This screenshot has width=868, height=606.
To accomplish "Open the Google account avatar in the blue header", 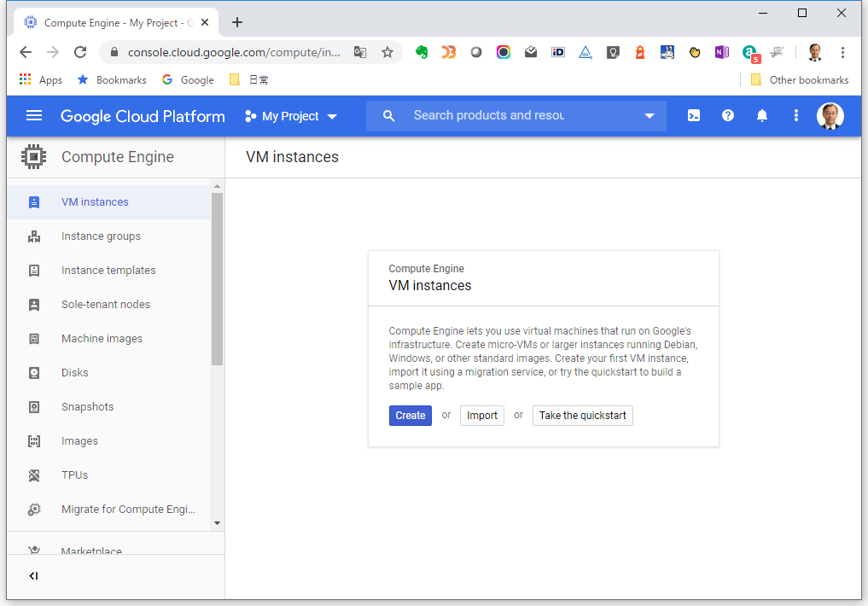I will point(830,116).
